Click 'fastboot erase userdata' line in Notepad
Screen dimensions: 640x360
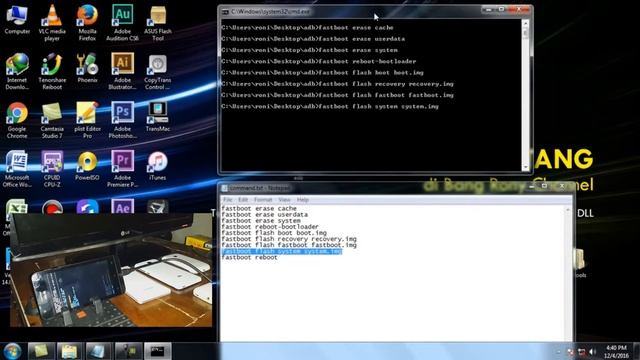264,215
